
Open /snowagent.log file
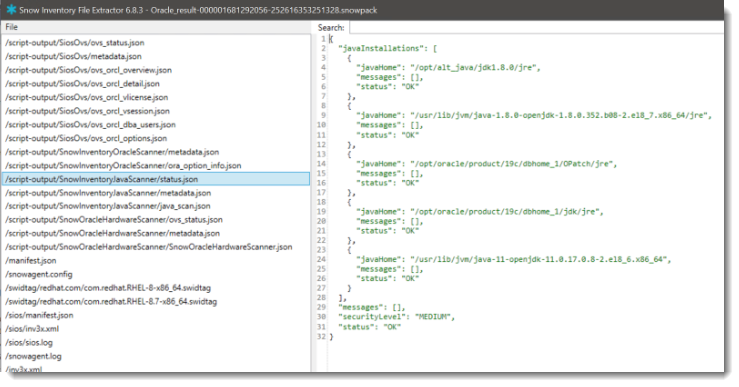(33, 356)
